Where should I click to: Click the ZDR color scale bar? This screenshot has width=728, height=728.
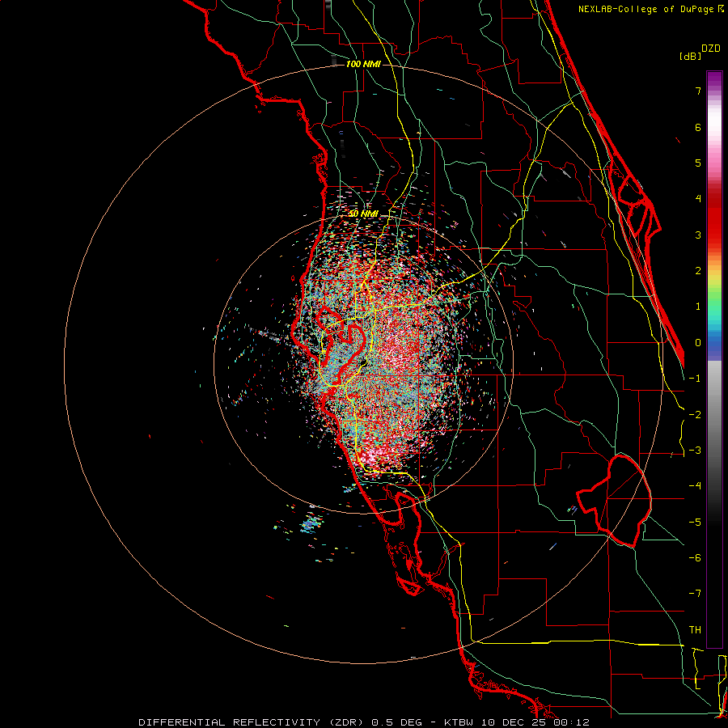714,359
